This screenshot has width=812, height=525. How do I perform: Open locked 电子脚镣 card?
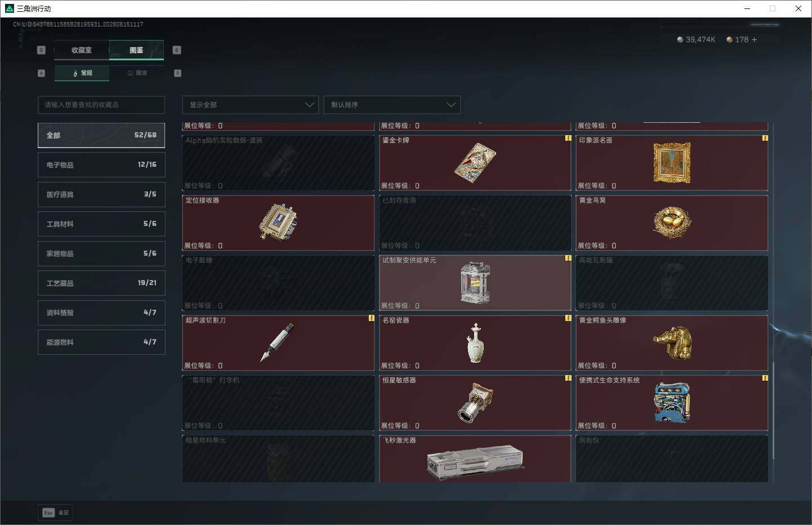[x=278, y=283]
